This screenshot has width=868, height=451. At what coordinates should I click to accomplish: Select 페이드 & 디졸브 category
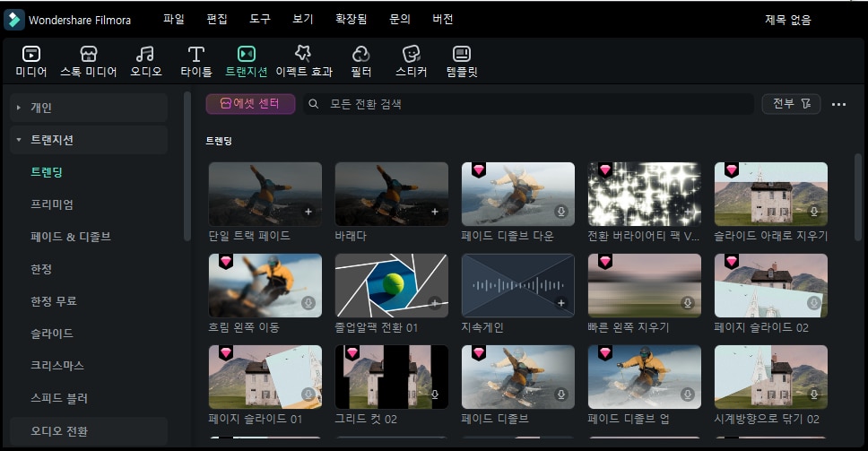click(x=71, y=237)
